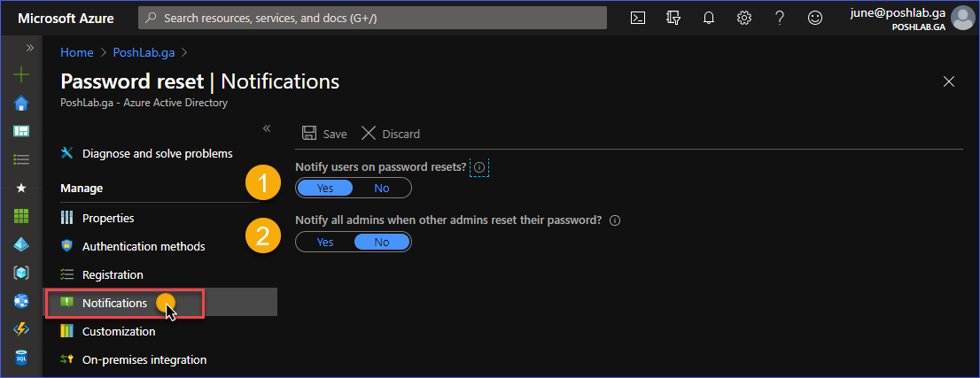The height and width of the screenshot is (378, 980).
Task: Open Diagnose and solve problems
Action: [158, 153]
